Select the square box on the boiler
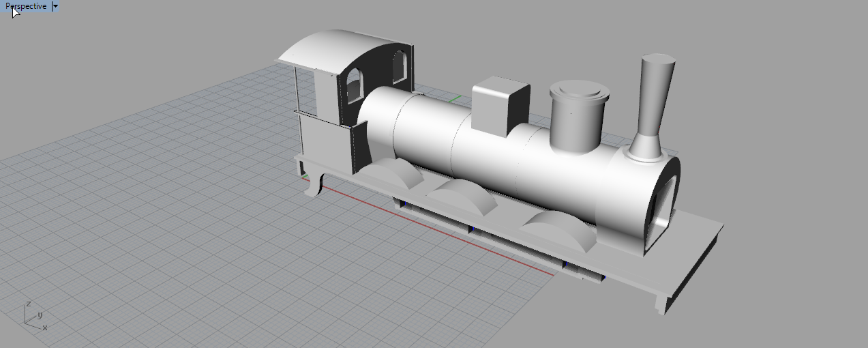Screen dimensions: 868x348 tap(500, 106)
